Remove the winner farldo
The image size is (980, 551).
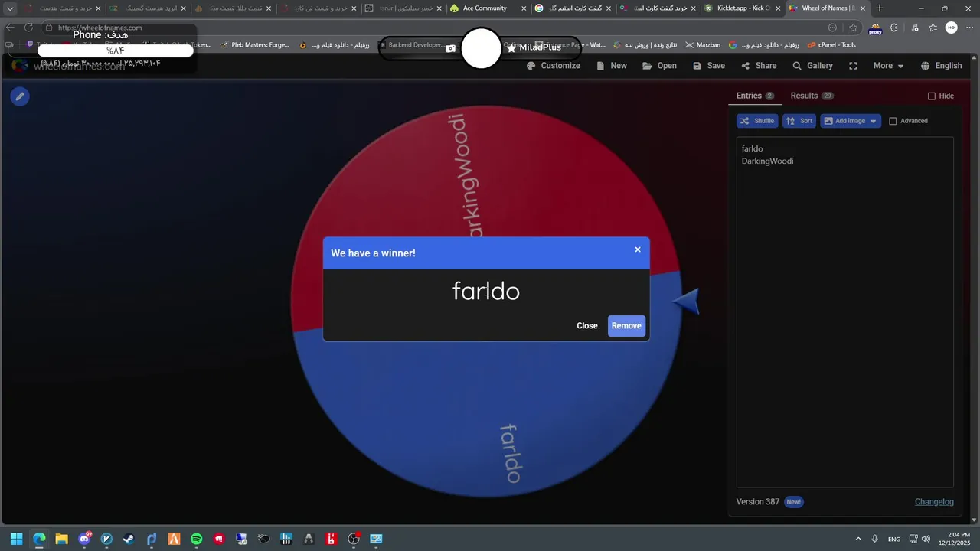click(626, 326)
